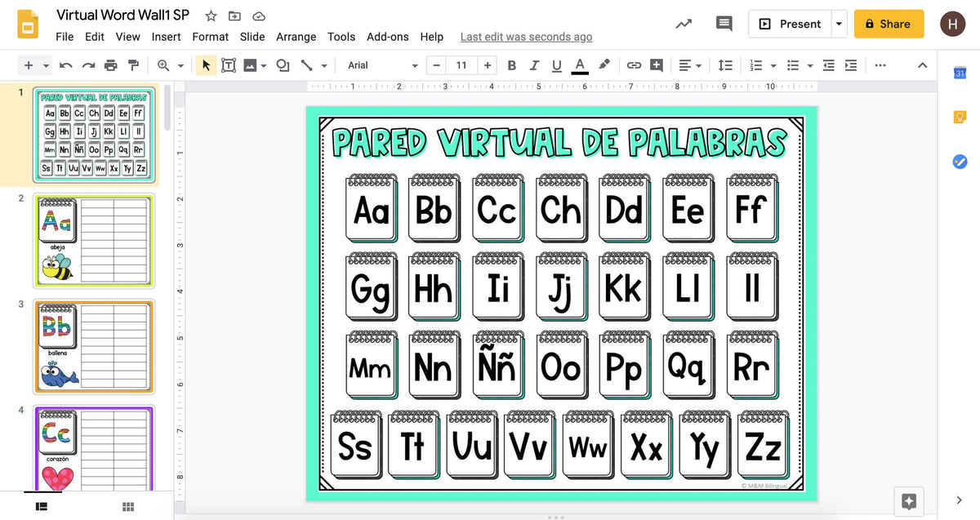The height and width of the screenshot is (520, 980).
Task: Select slide 3 thumbnail in the filmstrip
Action: (94, 347)
